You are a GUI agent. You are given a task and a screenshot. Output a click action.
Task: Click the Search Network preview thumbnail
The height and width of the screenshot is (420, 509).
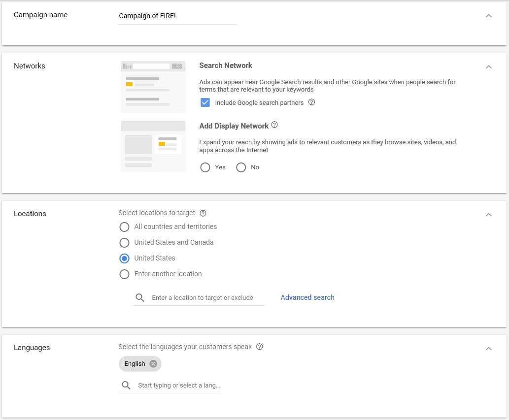tap(153, 87)
